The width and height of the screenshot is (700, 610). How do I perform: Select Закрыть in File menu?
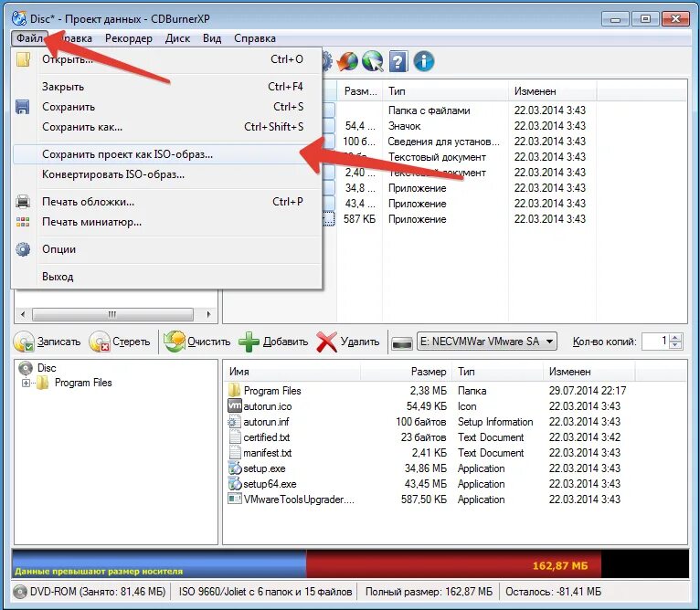point(167,87)
